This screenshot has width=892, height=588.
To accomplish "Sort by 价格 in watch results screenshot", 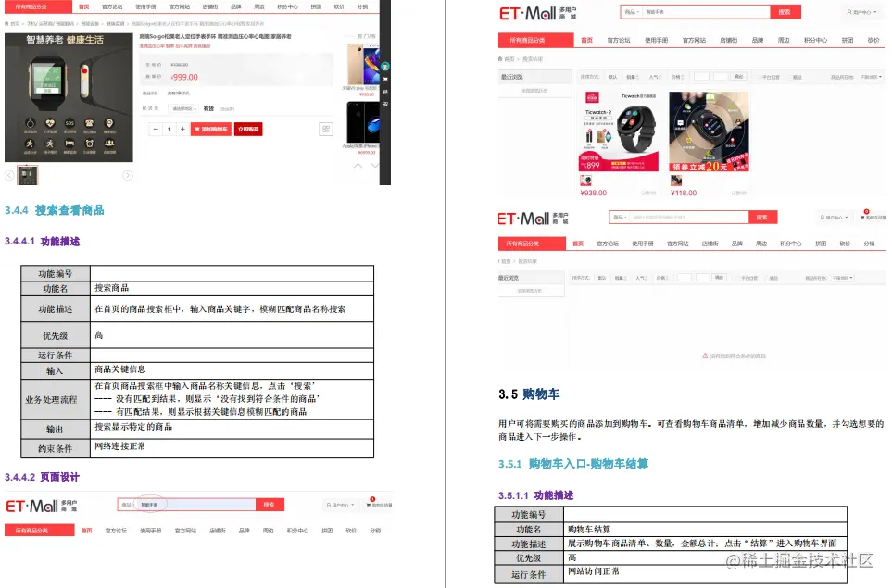I will click(x=677, y=77).
